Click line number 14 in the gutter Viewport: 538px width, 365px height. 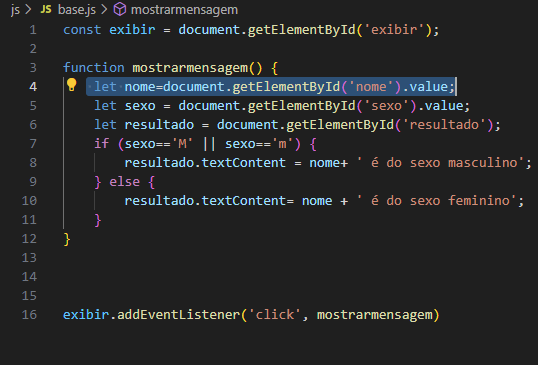[29, 276]
